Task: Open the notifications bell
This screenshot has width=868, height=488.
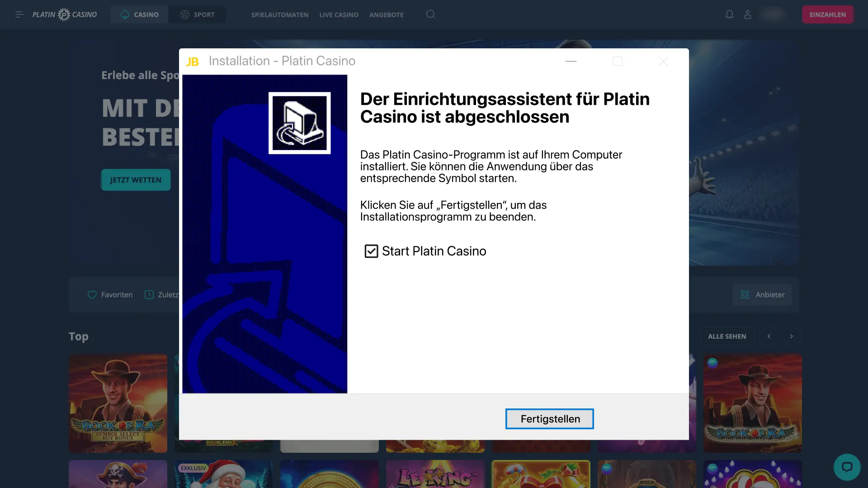Action: pos(730,14)
